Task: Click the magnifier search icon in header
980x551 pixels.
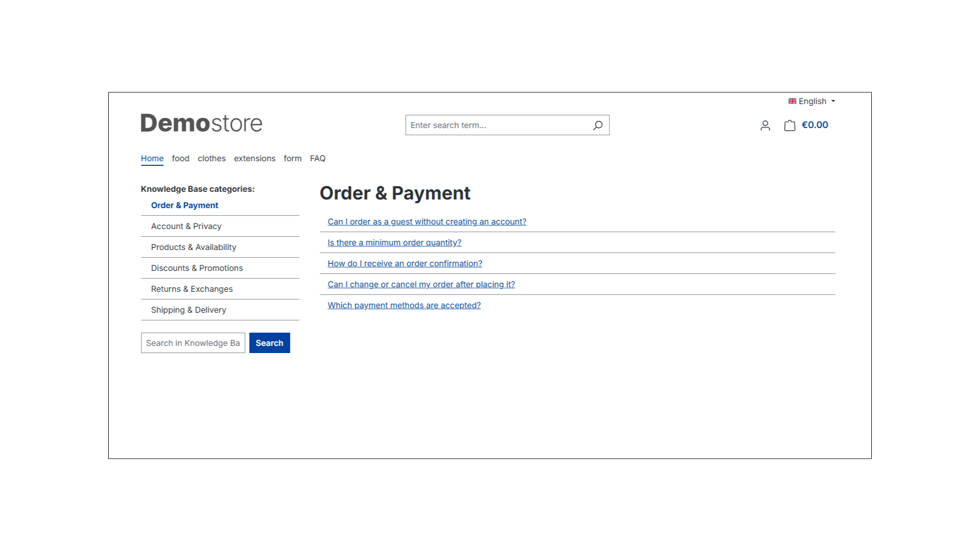Action: (598, 126)
